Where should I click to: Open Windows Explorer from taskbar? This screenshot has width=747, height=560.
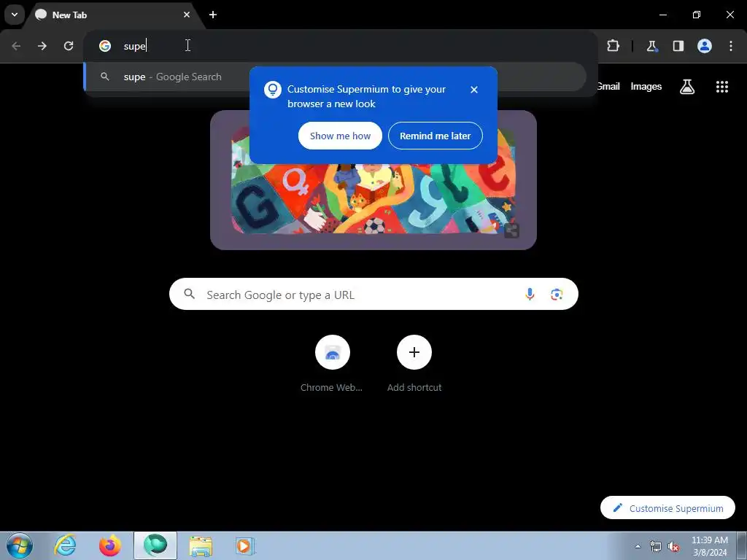(201, 545)
